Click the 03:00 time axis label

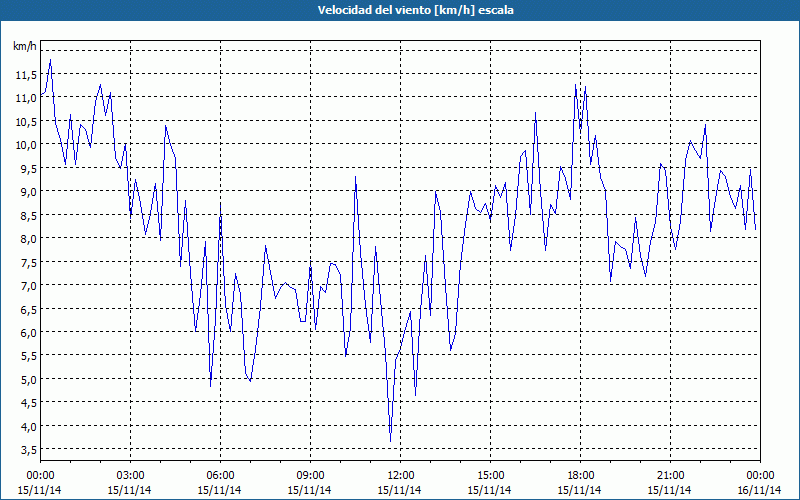pyautogui.click(x=130, y=476)
